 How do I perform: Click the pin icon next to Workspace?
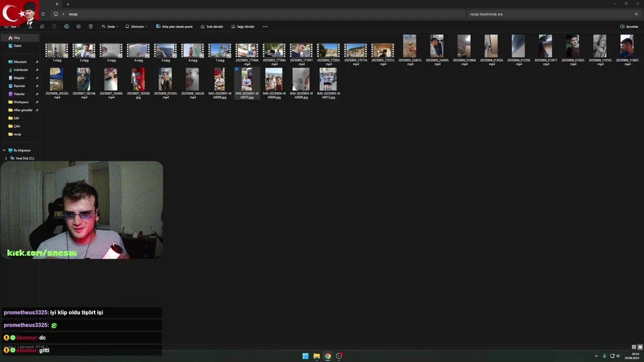pos(37,102)
